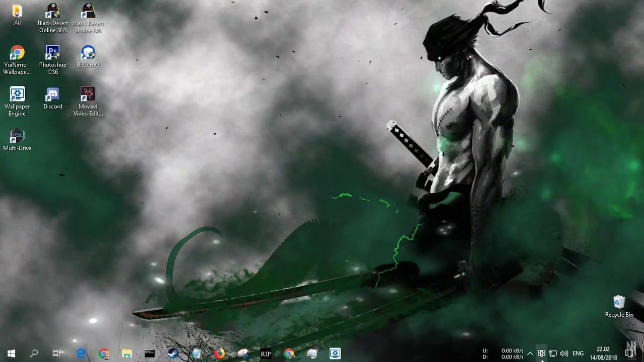This screenshot has height=362, width=644.
Task: Open Task View from the taskbar
Action: point(57,353)
